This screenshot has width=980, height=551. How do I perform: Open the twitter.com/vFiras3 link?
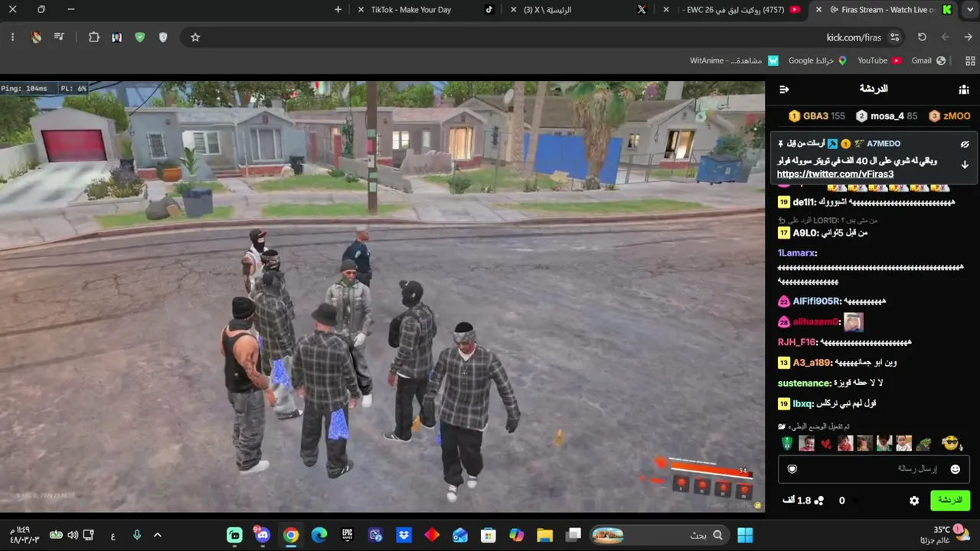tap(835, 174)
